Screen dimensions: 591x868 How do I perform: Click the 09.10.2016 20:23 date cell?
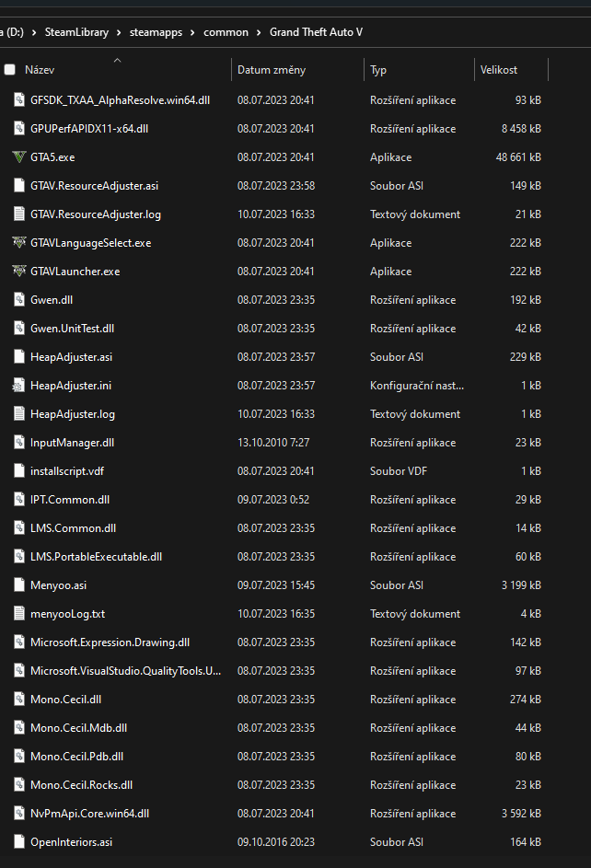click(x=276, y=842)
